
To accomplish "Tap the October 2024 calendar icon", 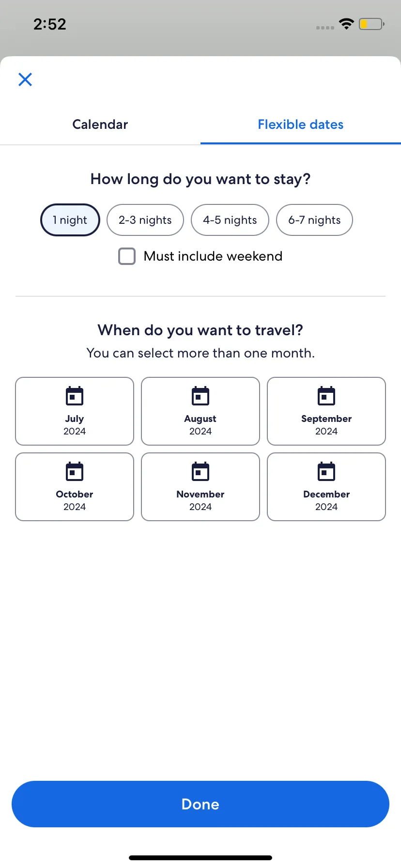I will [75, 471].
